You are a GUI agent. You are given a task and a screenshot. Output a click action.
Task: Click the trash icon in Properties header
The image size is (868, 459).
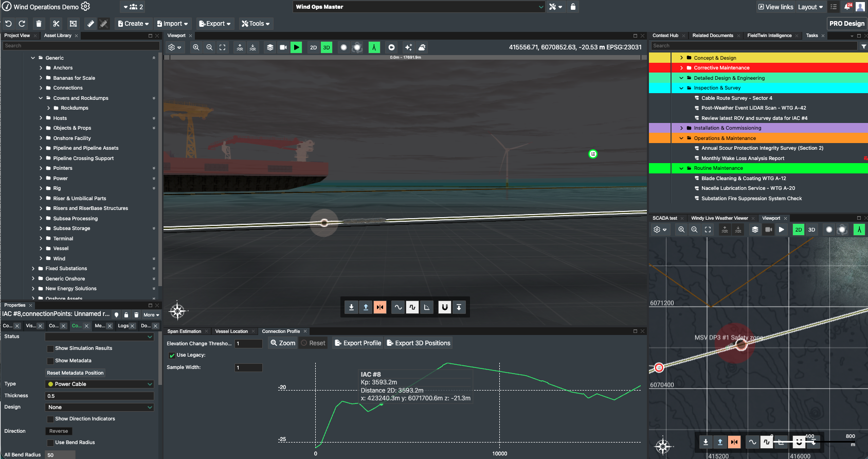point(136,315)
